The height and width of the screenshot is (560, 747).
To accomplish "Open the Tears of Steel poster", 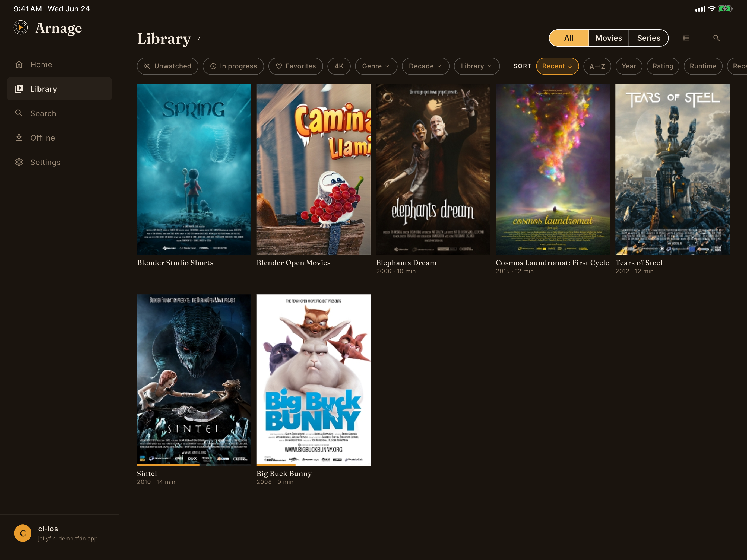I will [x=672, y=169].
